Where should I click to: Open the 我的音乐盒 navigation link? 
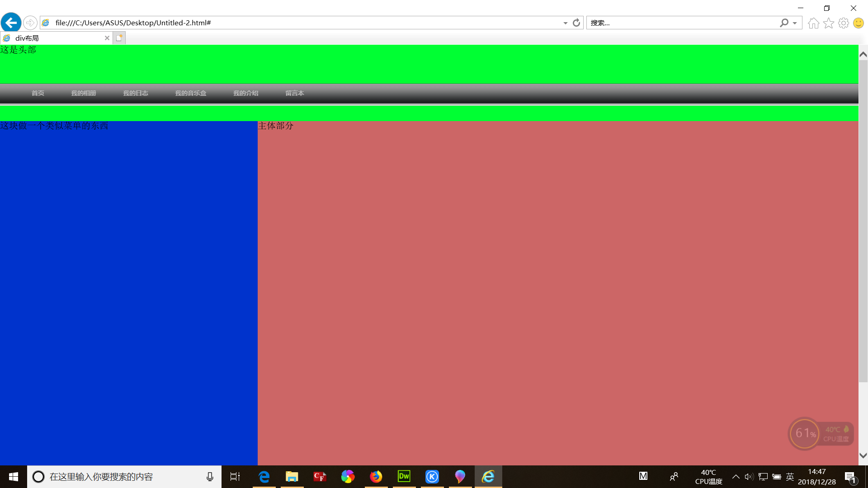tap(190, 93)
